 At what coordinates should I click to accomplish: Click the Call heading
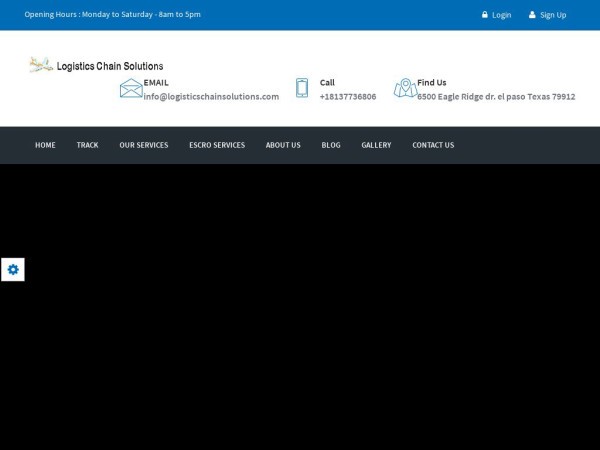327,82
